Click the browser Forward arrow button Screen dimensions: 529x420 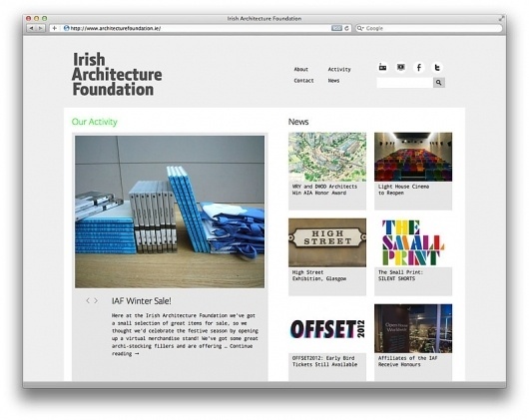coord(40,28)
